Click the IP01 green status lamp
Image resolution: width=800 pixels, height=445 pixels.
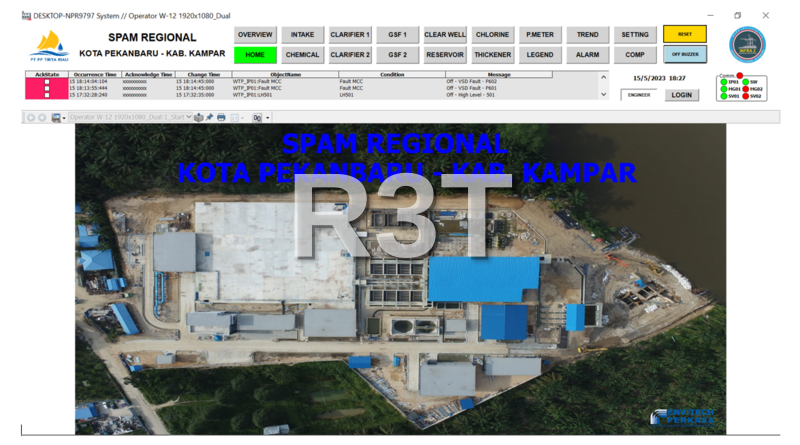click(723, 82)
